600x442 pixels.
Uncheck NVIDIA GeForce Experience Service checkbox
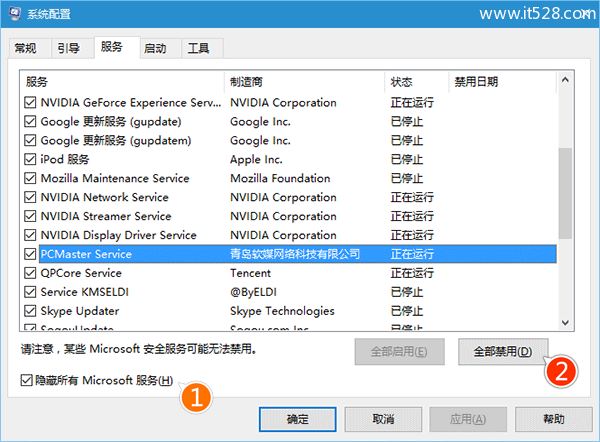pos(30,103)
